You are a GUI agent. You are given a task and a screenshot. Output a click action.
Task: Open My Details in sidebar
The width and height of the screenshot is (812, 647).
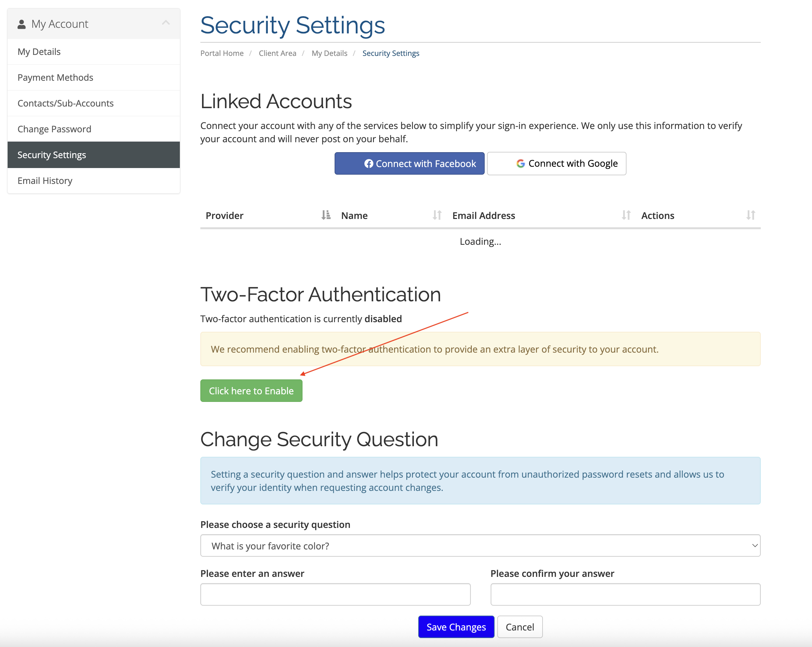pyautogui.click(x=39, y=52)
